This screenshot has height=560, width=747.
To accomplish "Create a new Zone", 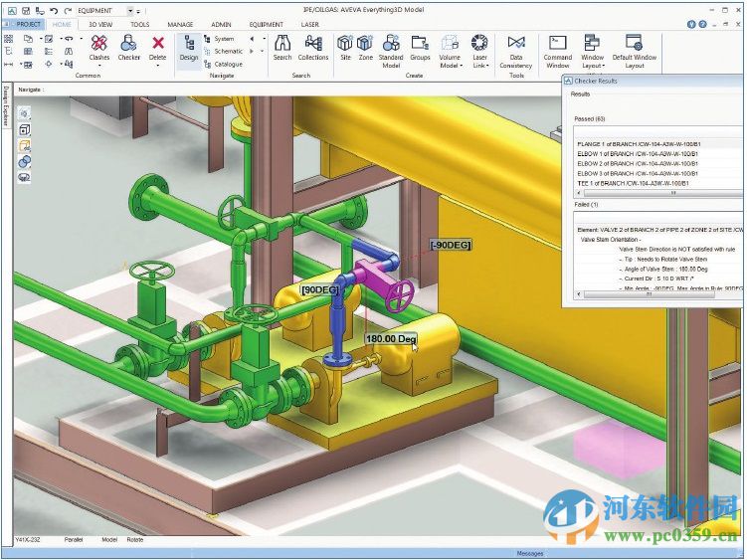I will point(365,48).
